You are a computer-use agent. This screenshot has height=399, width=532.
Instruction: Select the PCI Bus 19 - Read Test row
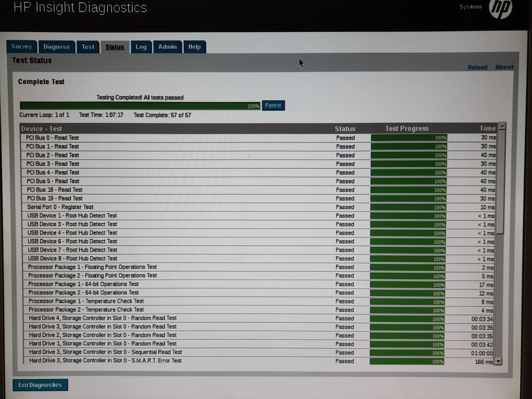pyautogui.click(x=259, y=198)
